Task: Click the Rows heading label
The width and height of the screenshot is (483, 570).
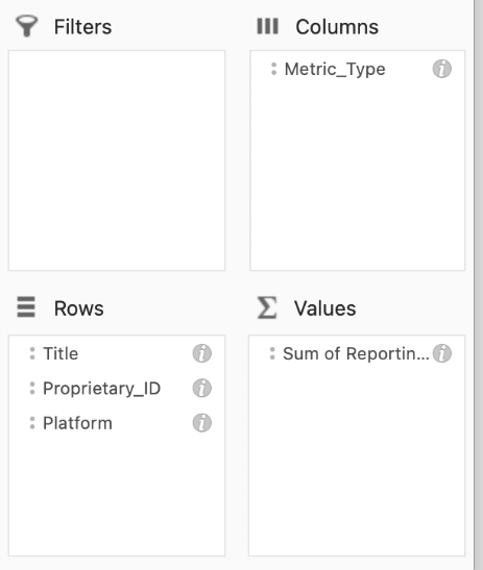Action: click(x=79, y=309)
